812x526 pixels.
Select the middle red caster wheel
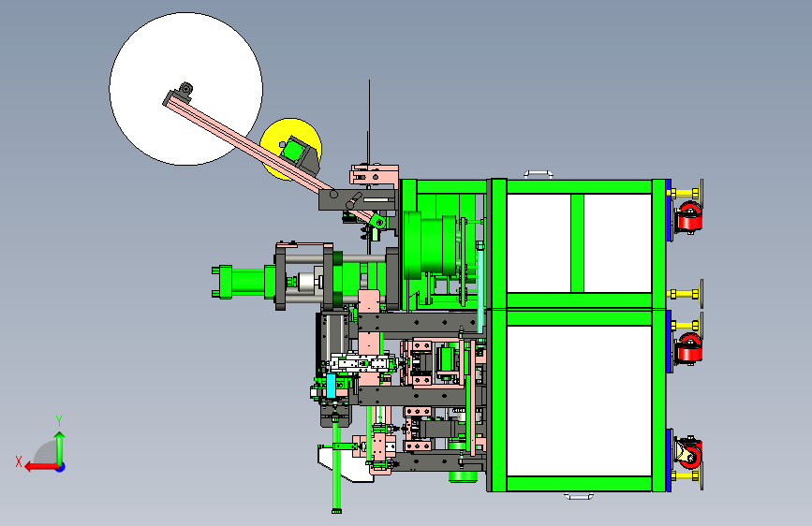(x=689, y=348)
